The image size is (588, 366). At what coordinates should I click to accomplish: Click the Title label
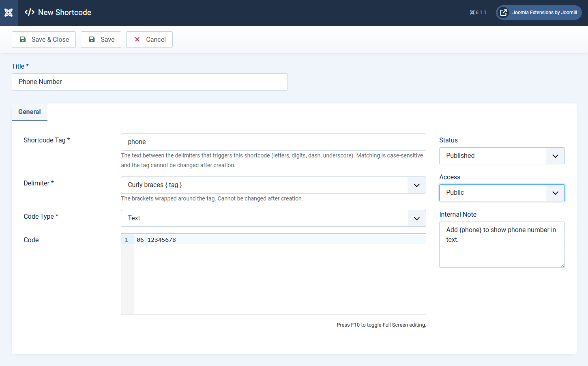point(20,66)
